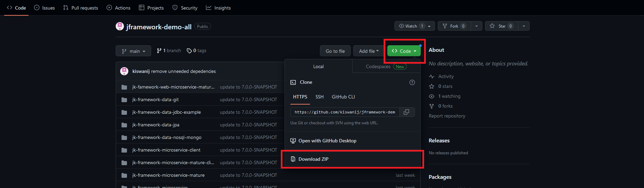Viewport: 644px width, 188px height.
Task: Open the kiswanij author link
Action: pyautogui.click(x=141, y=71)
